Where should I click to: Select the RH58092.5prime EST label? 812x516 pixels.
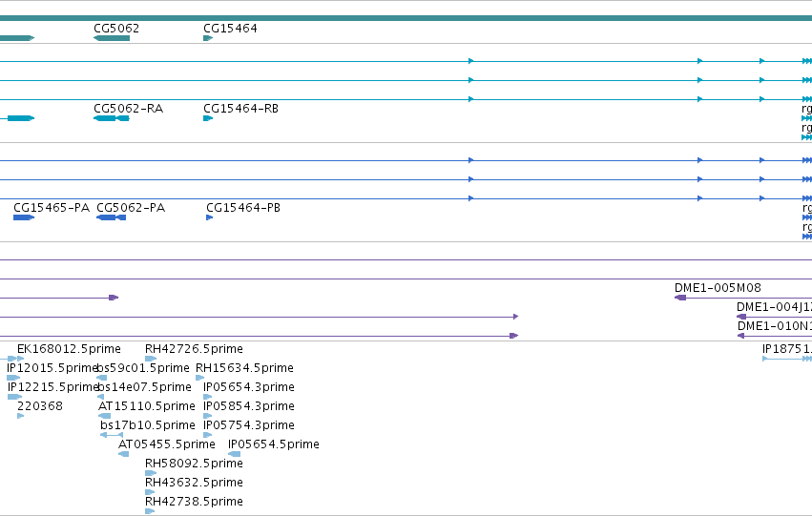[195, 464]
